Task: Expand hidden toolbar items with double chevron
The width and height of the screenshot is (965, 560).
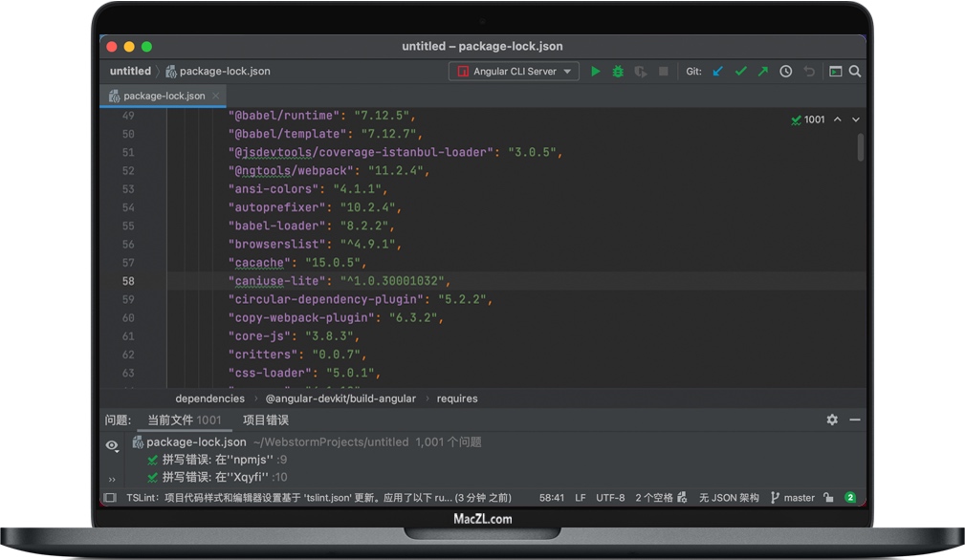Action: [112, 480]
